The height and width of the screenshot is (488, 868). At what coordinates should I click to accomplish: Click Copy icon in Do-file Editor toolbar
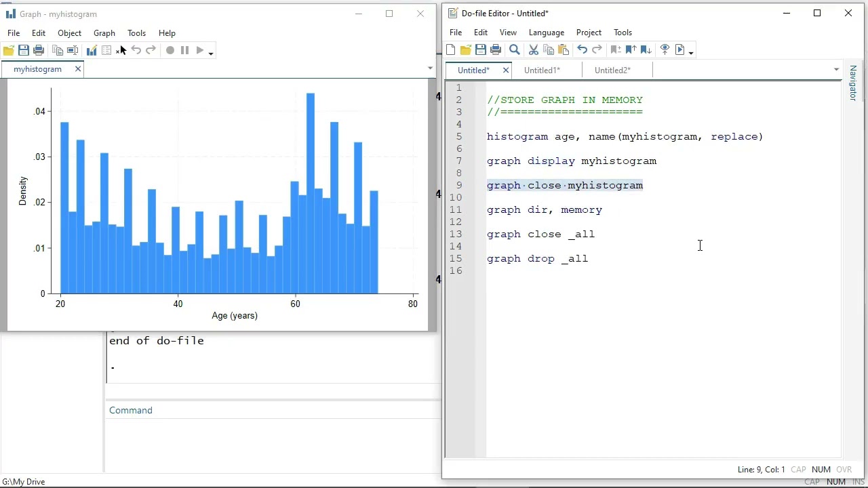tap(549, 49)
